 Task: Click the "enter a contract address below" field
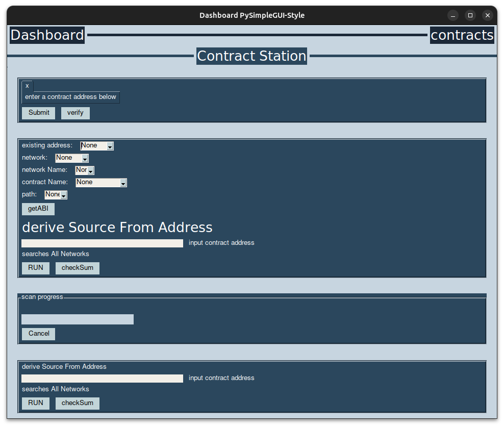70,97
